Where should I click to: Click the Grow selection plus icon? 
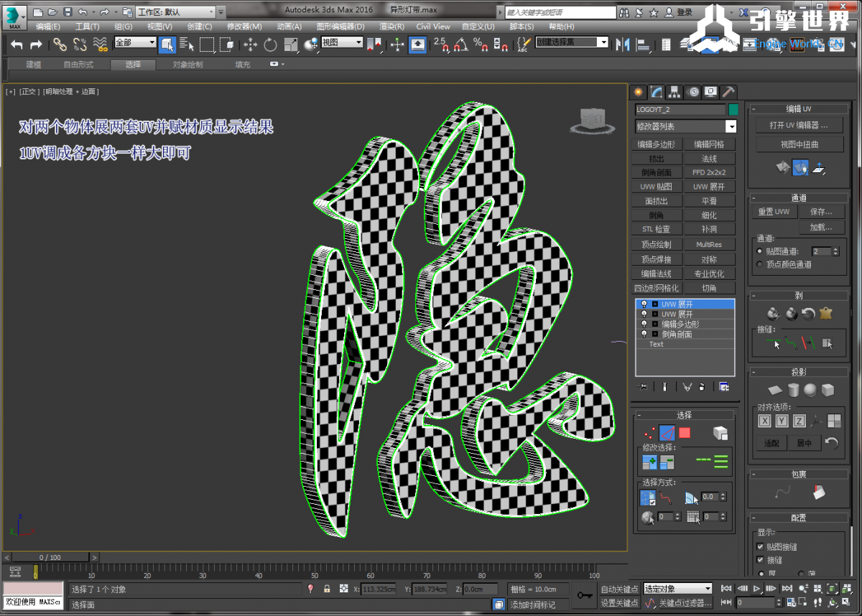tap(649, 462)
